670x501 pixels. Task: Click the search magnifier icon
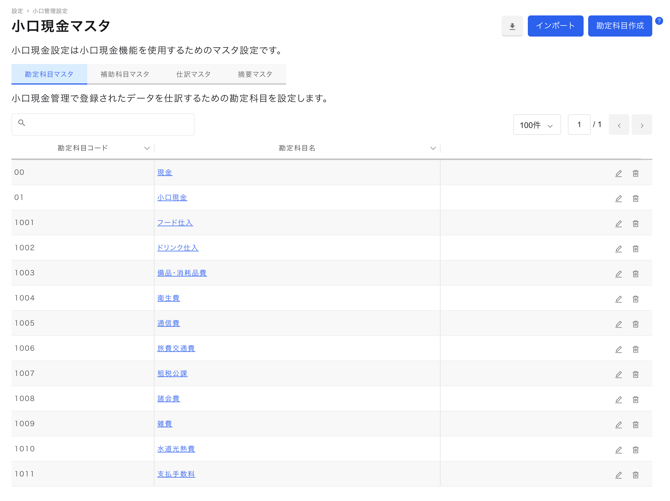pos(22,123)
